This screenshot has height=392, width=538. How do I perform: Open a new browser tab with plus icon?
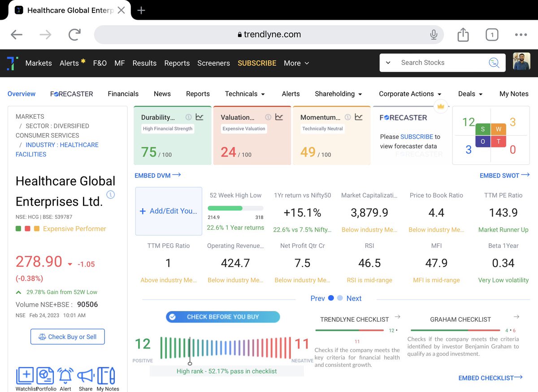141,10
